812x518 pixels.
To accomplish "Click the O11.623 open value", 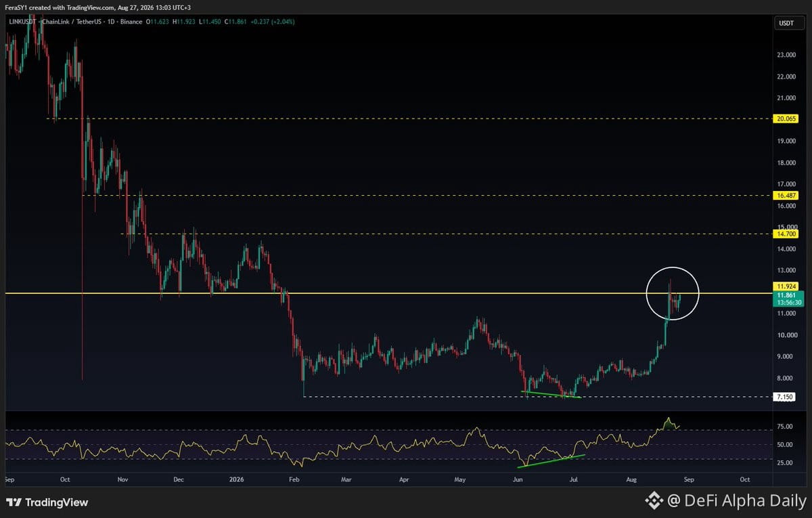I will pyautogui.click(x=158, y=22).
